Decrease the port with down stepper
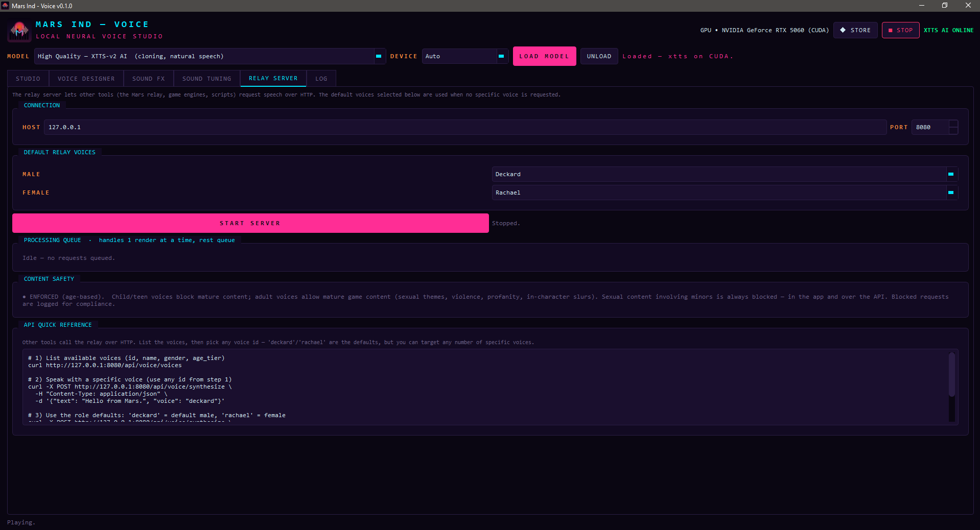The image size is (980, 530). click(953, 131)
